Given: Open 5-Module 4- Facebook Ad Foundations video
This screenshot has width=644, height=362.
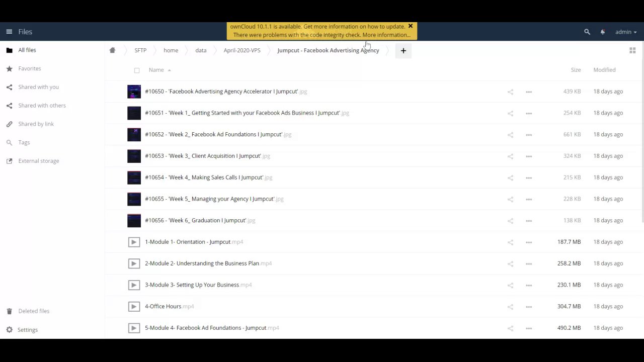Looking at the screenshot, I should (212, 328).
